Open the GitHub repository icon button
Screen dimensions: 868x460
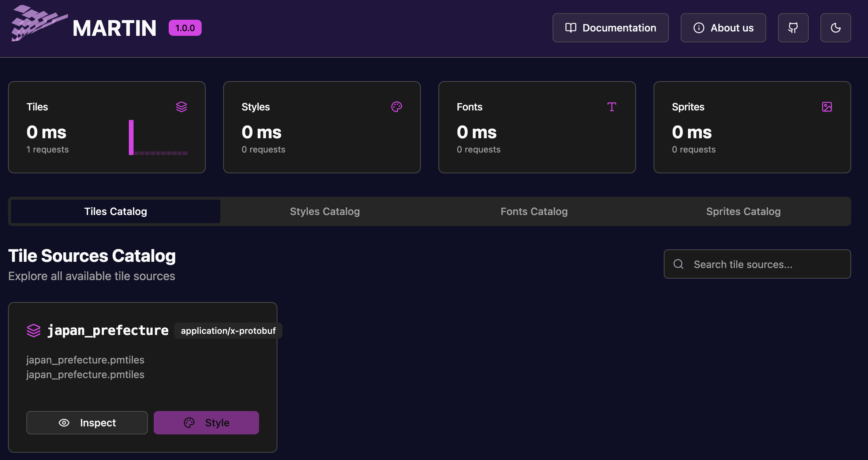click(x=793, y=28)
